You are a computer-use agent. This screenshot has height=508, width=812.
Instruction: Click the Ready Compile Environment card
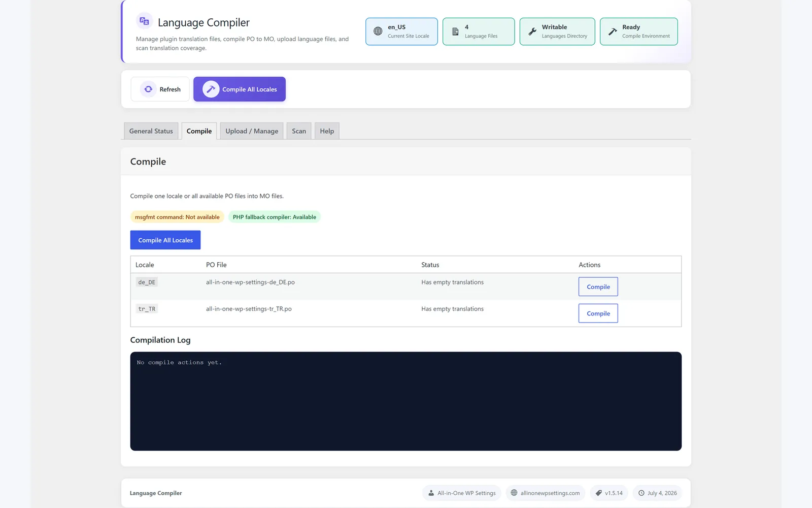pos(638,31)
